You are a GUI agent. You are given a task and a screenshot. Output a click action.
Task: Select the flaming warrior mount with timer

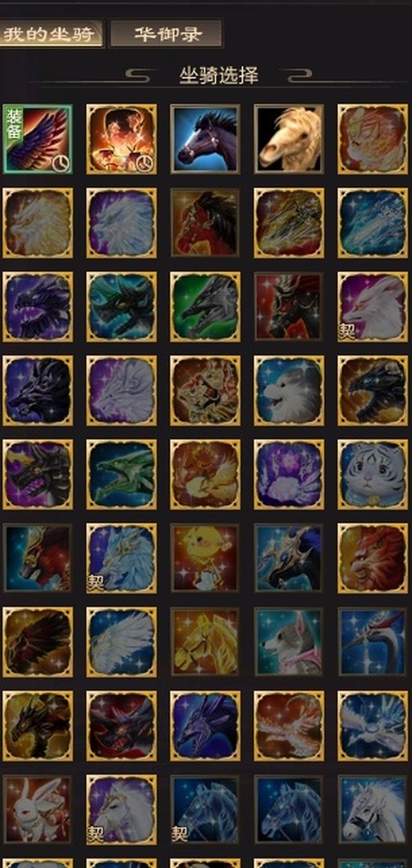121,139
